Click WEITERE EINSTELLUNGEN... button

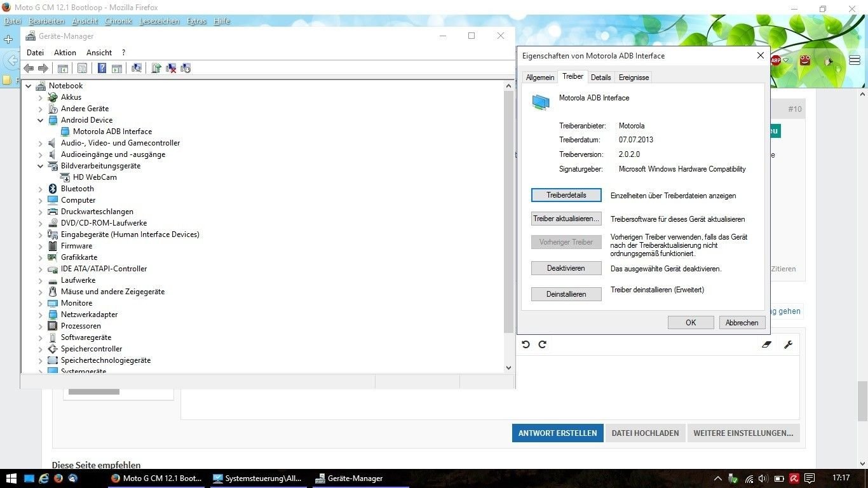pyautogui.click(x=743, y=433)
